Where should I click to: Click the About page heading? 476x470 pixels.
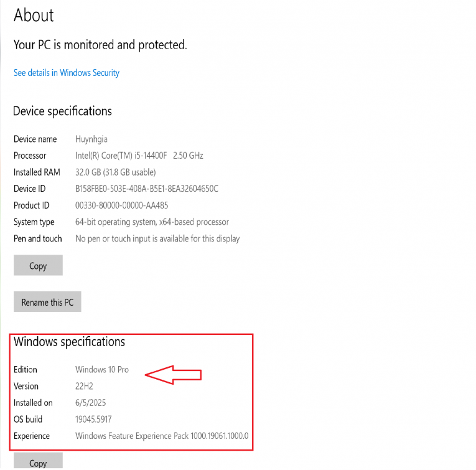[34, 15]
